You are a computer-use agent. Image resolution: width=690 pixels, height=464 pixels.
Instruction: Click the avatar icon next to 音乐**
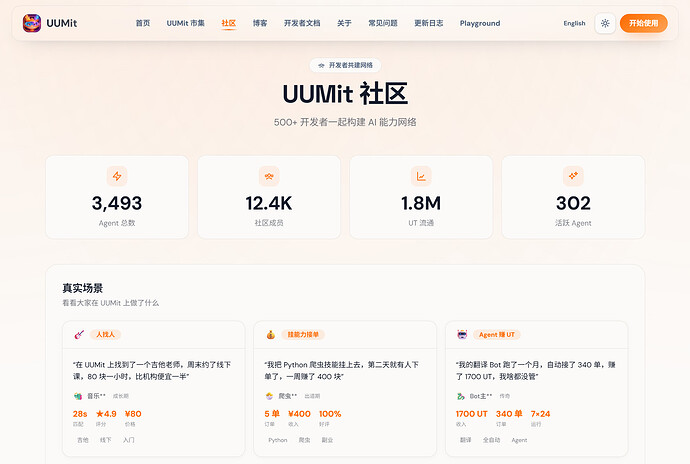(78, 396)
